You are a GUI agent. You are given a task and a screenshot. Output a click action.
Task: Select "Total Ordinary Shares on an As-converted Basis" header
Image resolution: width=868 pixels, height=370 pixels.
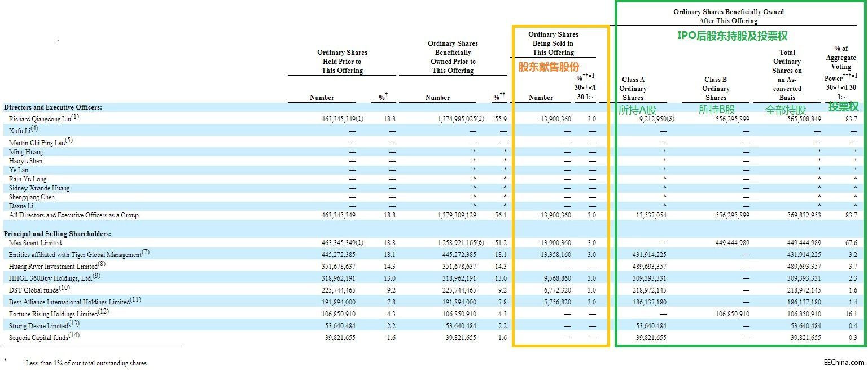pos(787,75)
